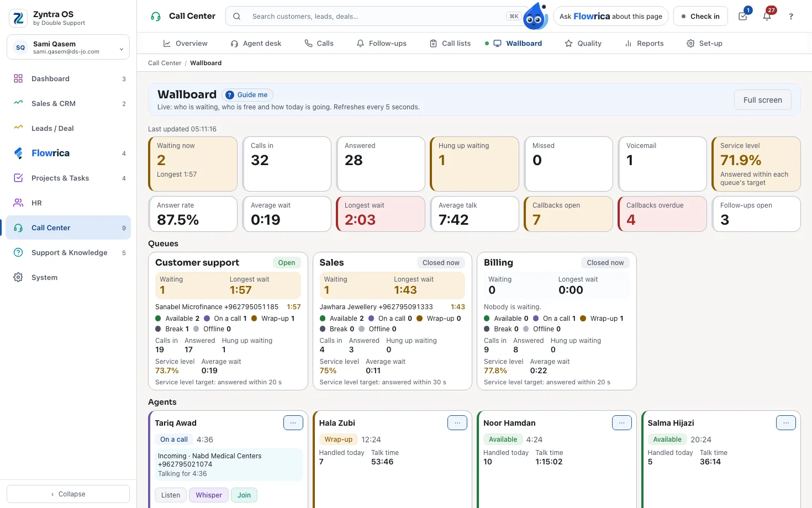Open the Quality tab
The width and height of the screenshot is (812, 508).
point(583,43)
